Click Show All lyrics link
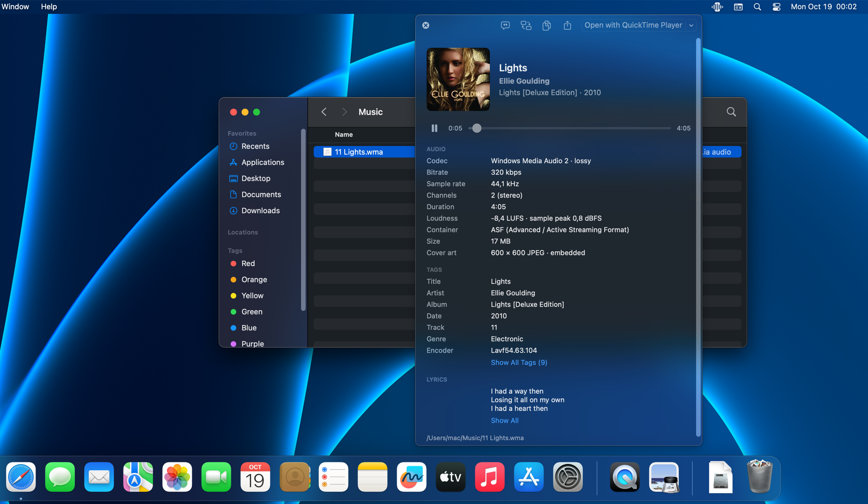 click(x=505, y=420)
